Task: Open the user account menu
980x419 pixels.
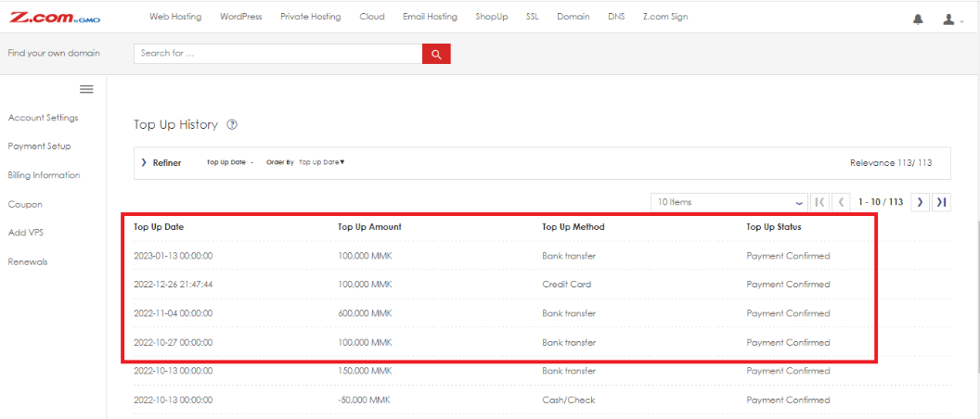Action: click(x=952, y=20)
